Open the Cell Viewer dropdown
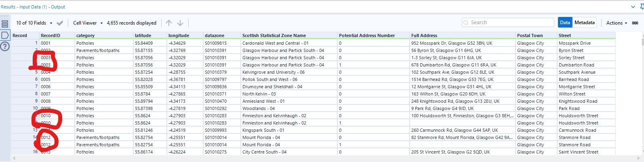This screenshot has height=162, width=644. [x=88, y=23]
